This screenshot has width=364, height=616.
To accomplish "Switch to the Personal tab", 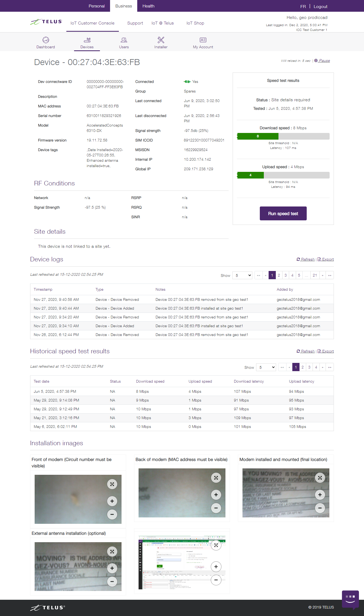I will point(96,6).
